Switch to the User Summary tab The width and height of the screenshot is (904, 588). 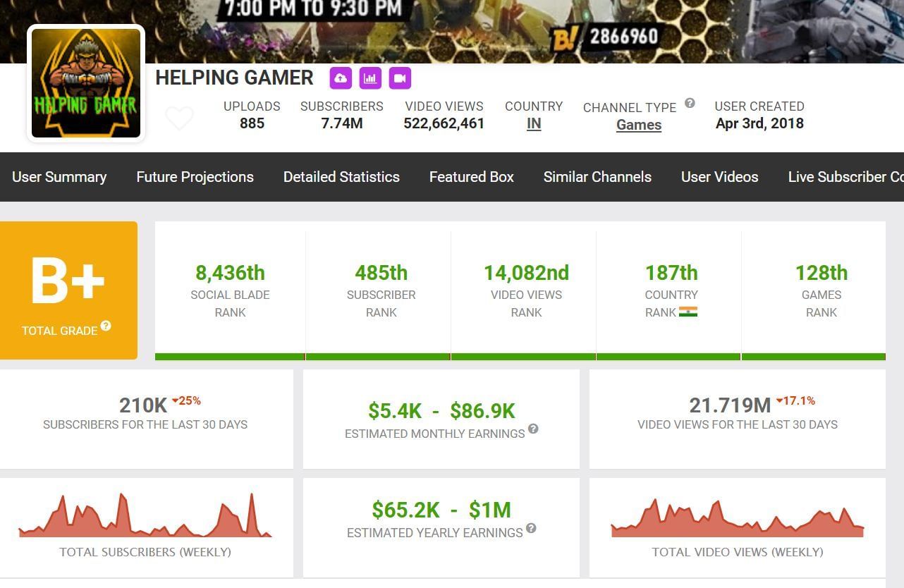59,177
